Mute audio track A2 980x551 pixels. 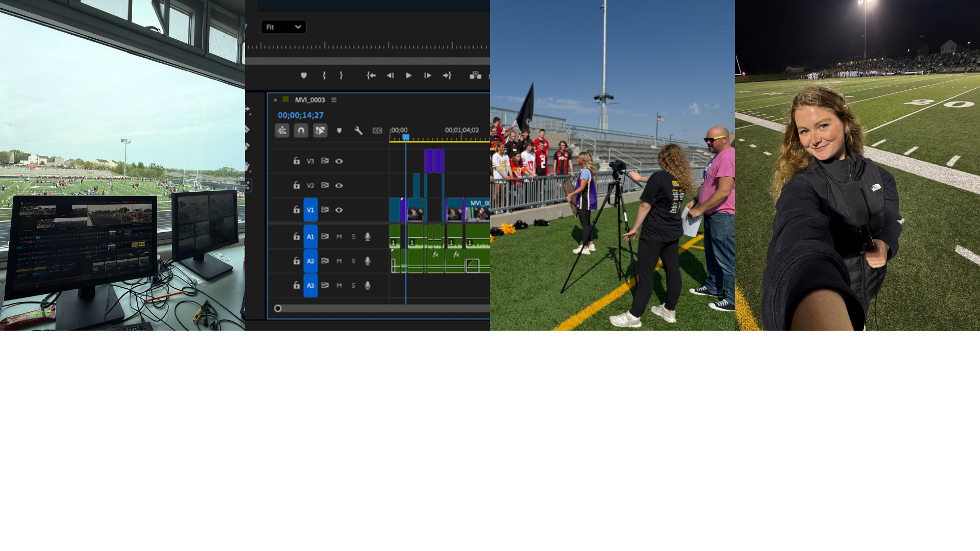tap(339, 261)
